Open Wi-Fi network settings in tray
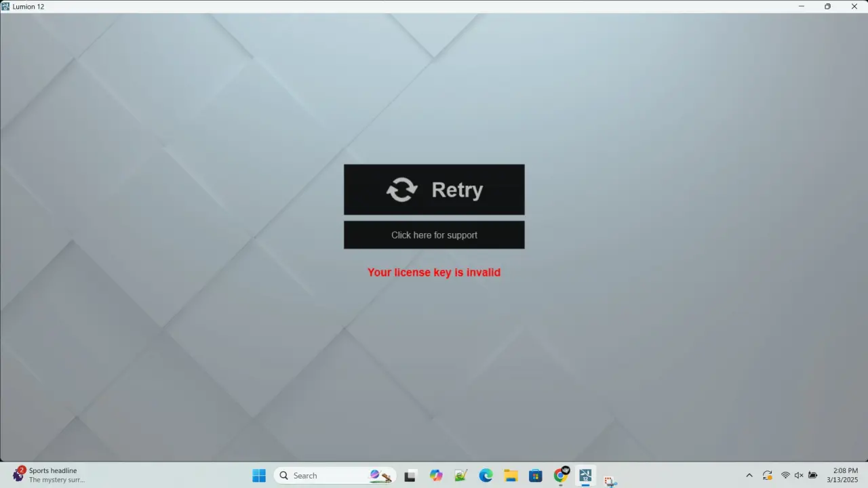Screen dimensions: 868x488 coord(785,475)
